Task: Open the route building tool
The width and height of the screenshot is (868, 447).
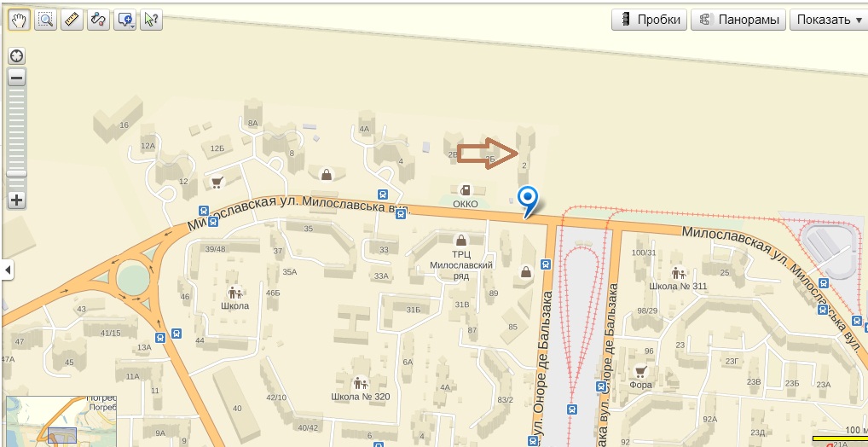Action: point(98,20)
